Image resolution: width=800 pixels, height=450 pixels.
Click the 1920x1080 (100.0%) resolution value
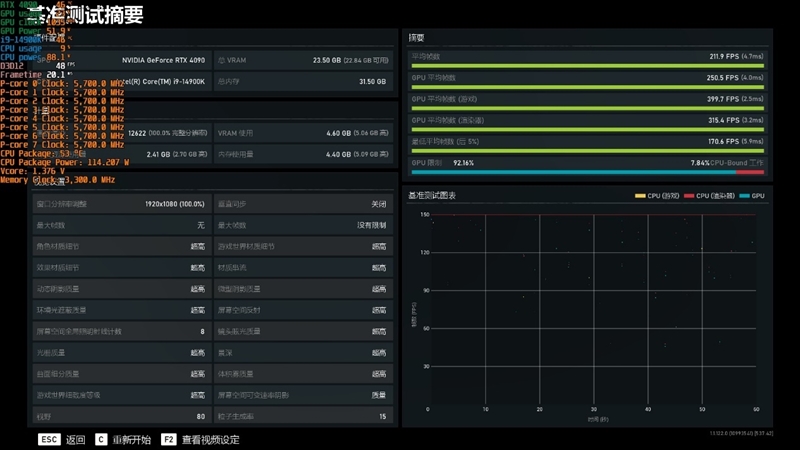pos(174,204)
